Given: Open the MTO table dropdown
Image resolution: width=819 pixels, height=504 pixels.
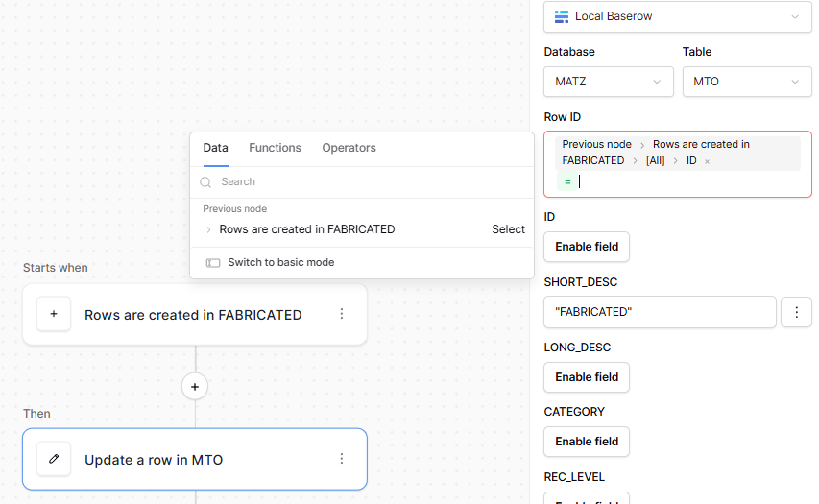Looking at the screenshot, I should [x=746, y=82].
